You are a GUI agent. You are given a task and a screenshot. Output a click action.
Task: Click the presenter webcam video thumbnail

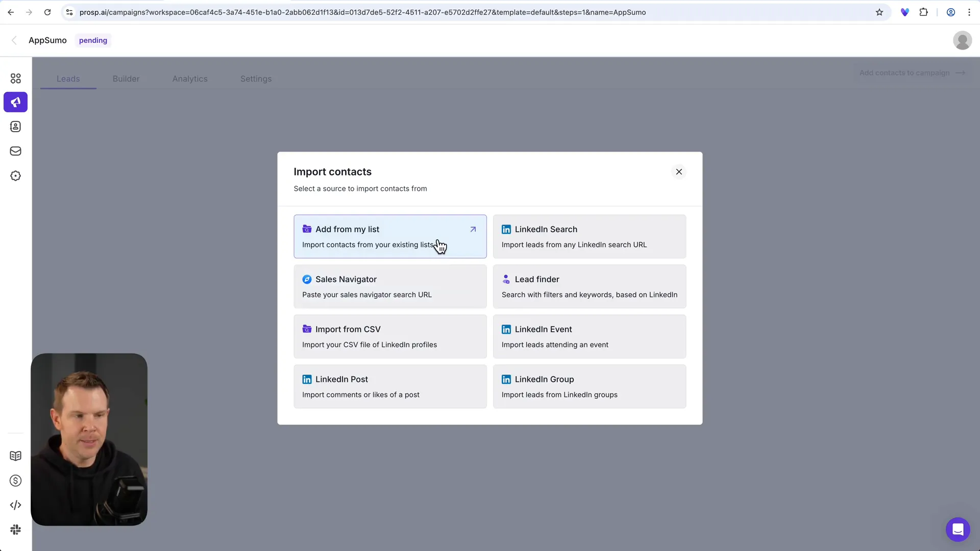[89, 439]
